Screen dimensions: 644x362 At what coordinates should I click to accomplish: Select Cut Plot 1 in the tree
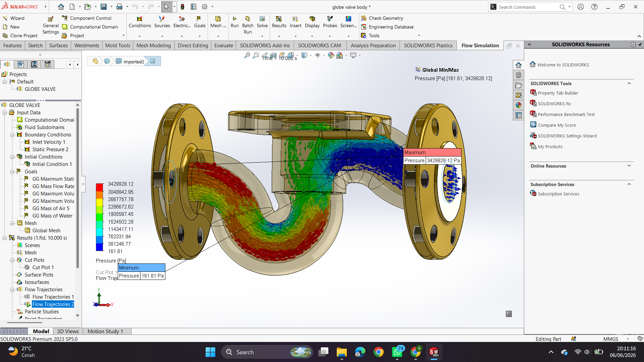pyautogui.click(x=43, y=267)
